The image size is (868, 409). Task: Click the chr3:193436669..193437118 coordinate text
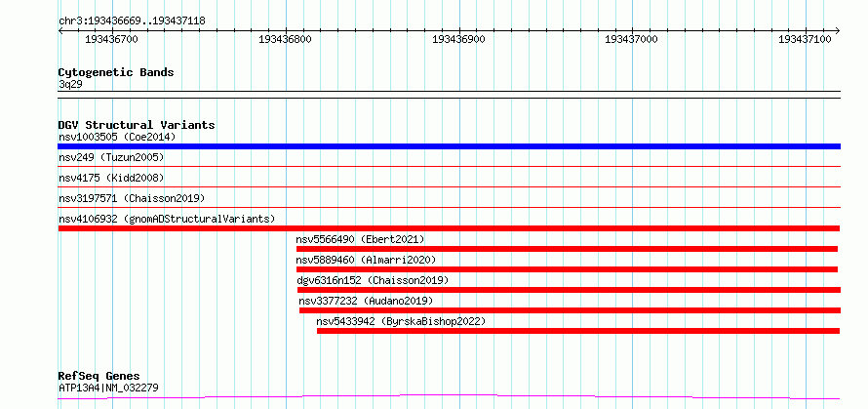click(x=132, y=21)
